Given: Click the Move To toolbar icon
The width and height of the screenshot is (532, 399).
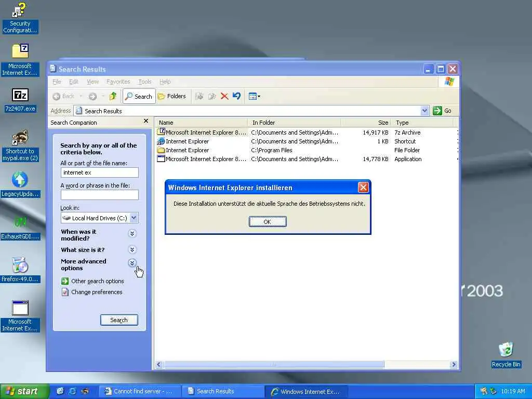Looking at the screenshot, I should pos(199,96).
